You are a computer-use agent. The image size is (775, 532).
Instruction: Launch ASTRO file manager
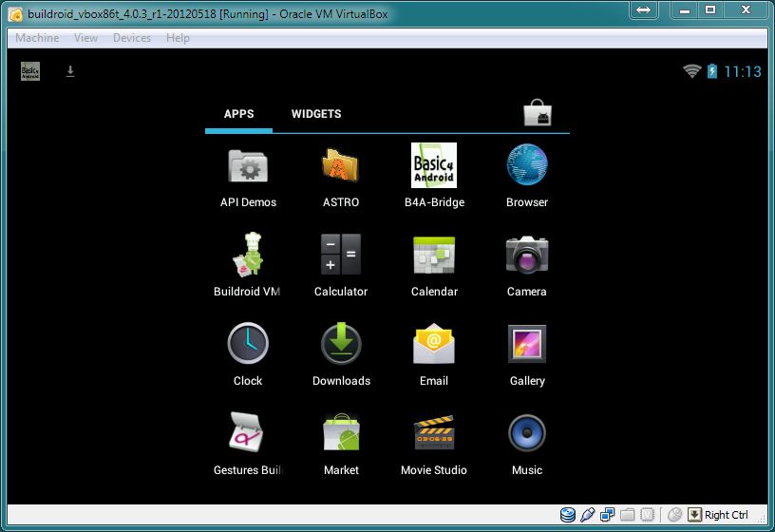(x=341, y=178)
